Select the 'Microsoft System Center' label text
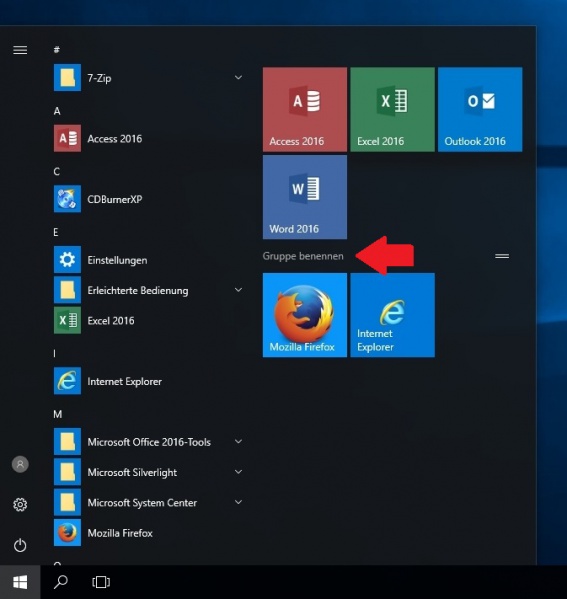The width and height of the screenshot is (567, 599). 142,503
